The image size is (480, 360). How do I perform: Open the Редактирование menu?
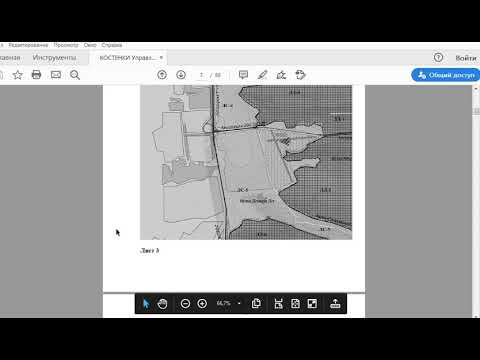pyautogui.click(x=28, y=45)
